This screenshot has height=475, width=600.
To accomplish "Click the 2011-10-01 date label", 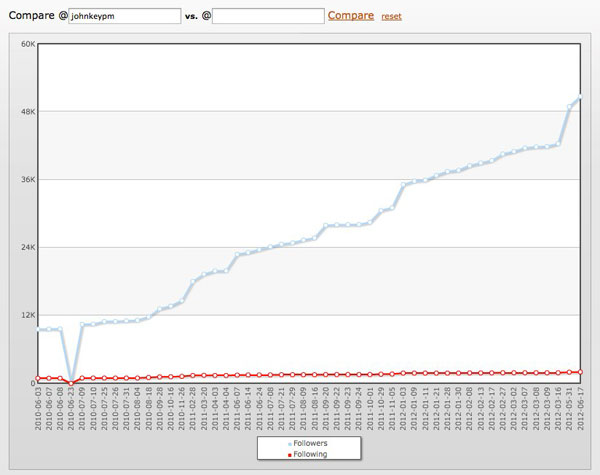I will tap(370, 408).
